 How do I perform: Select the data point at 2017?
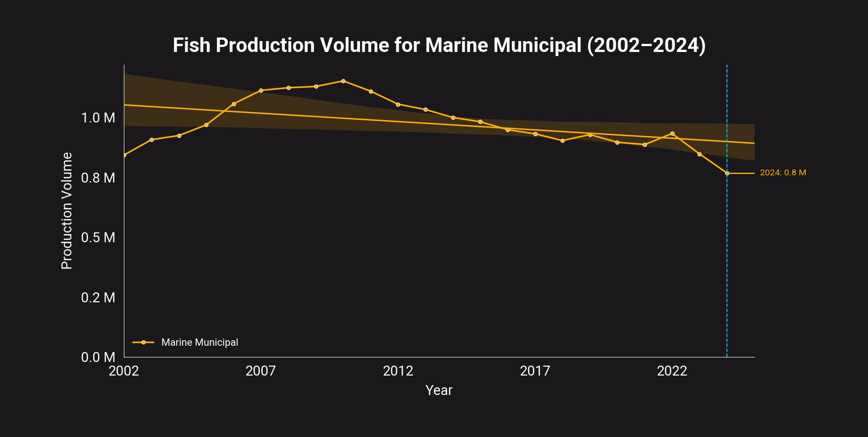[536, 134]
